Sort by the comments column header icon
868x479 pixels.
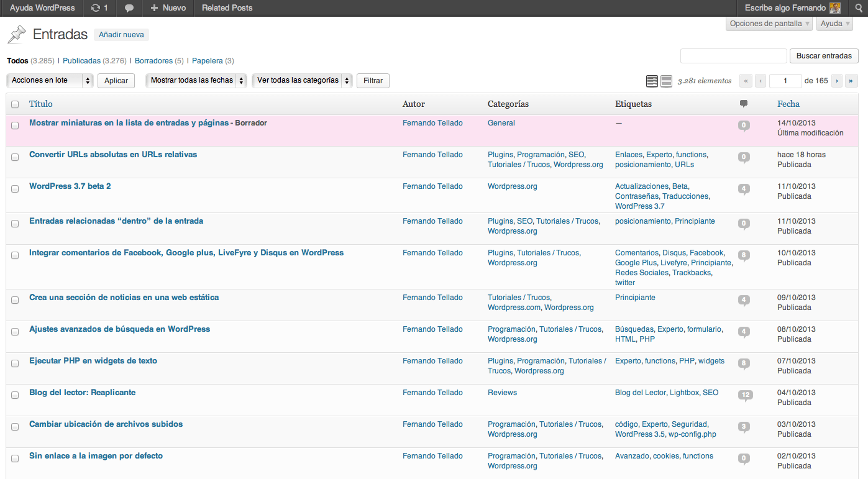[x=743, y=104]
